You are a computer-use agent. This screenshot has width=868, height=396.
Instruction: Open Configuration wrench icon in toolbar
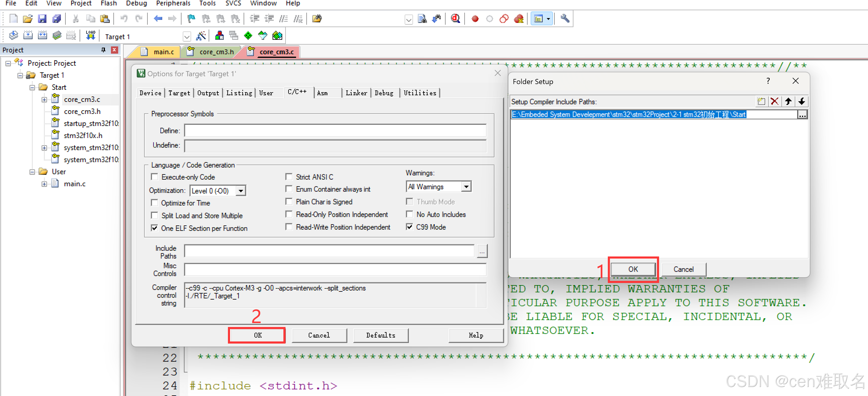point(565,18)
